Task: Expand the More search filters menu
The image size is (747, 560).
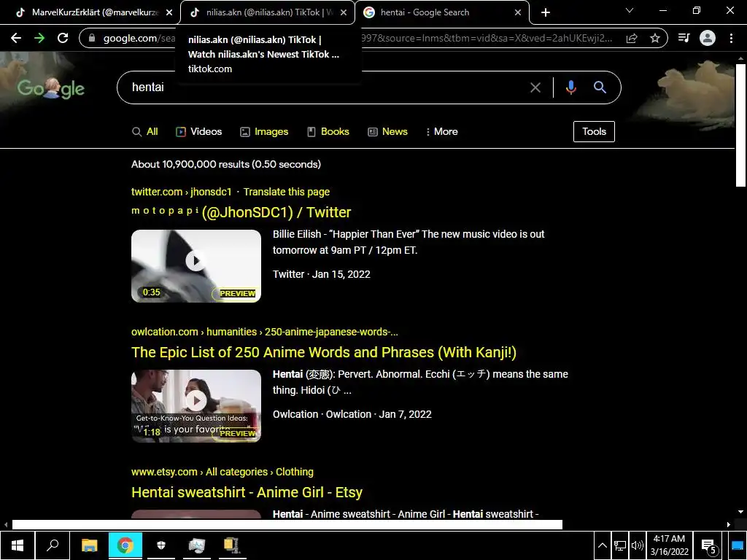Action: [441, 131]
